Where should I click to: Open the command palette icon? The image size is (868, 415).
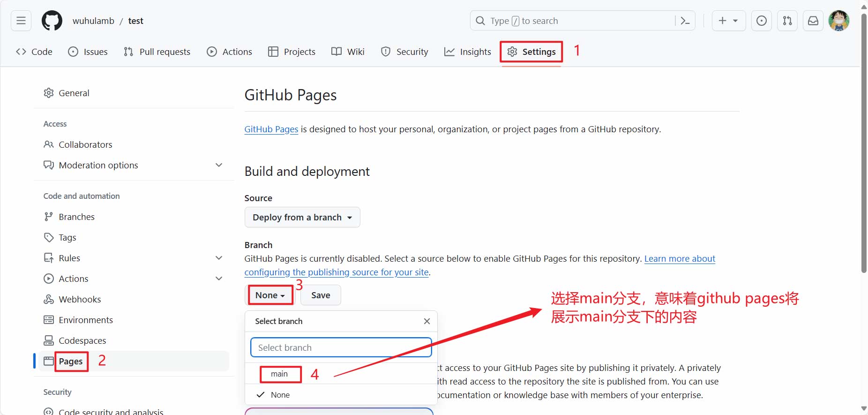685,21
